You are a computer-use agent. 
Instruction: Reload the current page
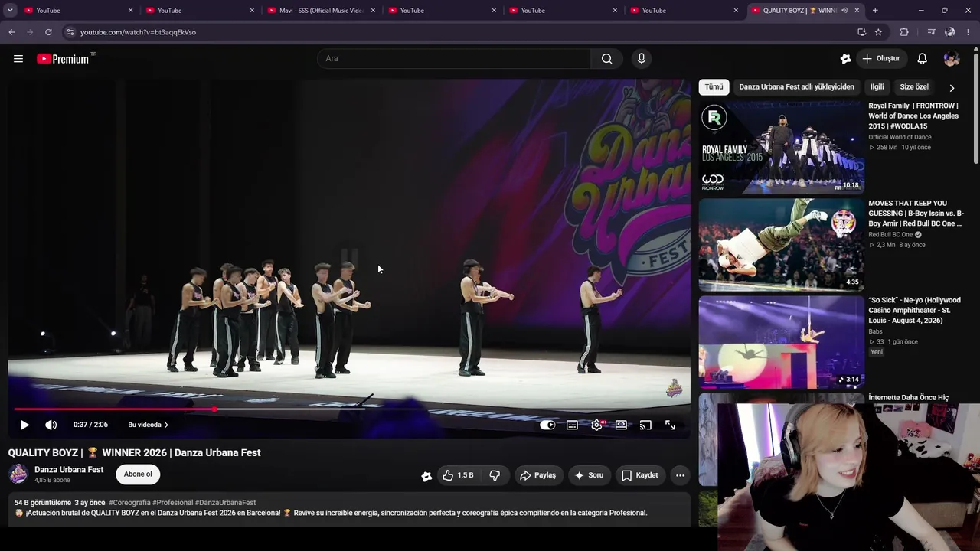(x=48, y=32)
